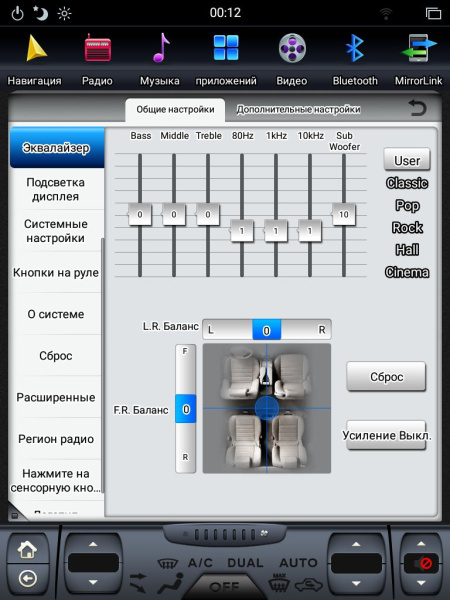Click the car seats balance diagram center

(267, 408)
